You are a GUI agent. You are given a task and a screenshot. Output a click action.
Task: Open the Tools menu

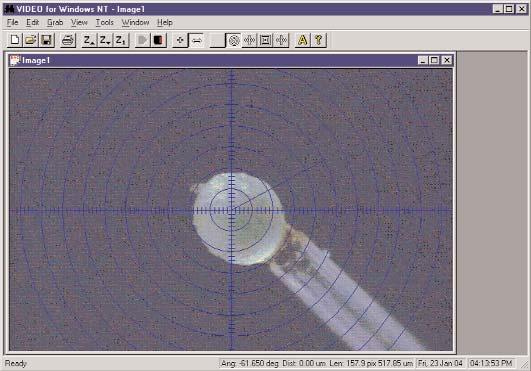(104, 22)
